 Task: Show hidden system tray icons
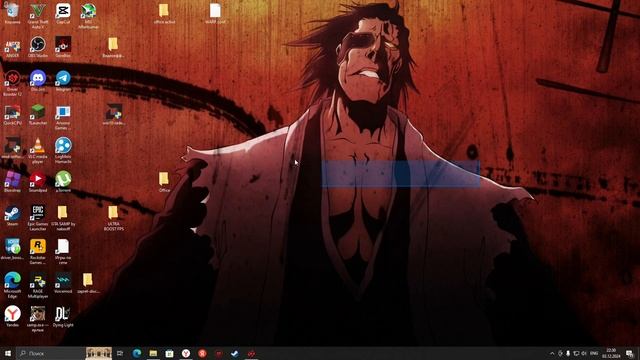click(x=552, y=353)
